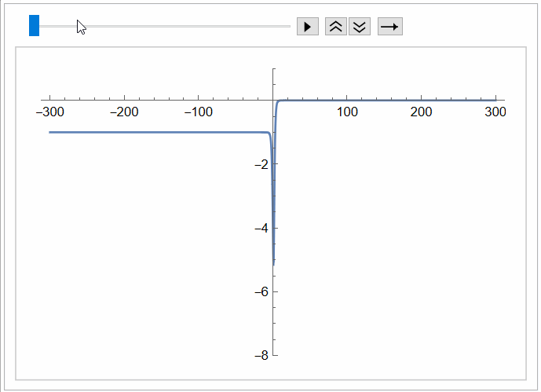
Task: Click the x-axis label 200
Action: tap(421, 112)
